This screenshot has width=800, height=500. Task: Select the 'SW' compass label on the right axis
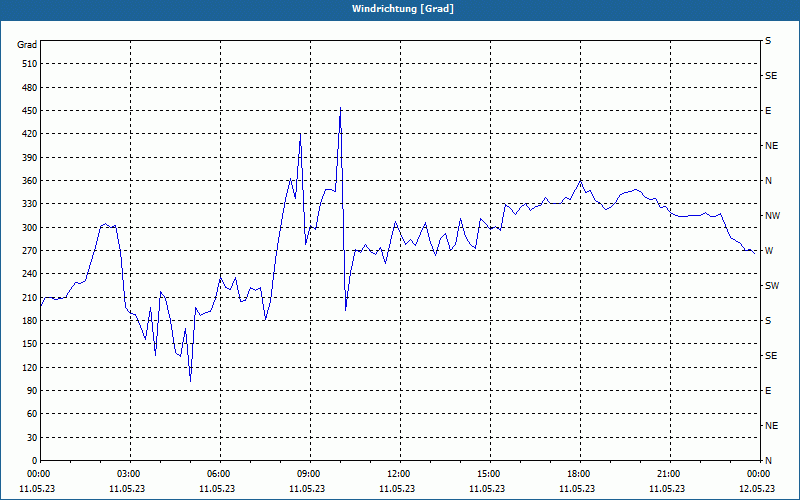[772, 286]
